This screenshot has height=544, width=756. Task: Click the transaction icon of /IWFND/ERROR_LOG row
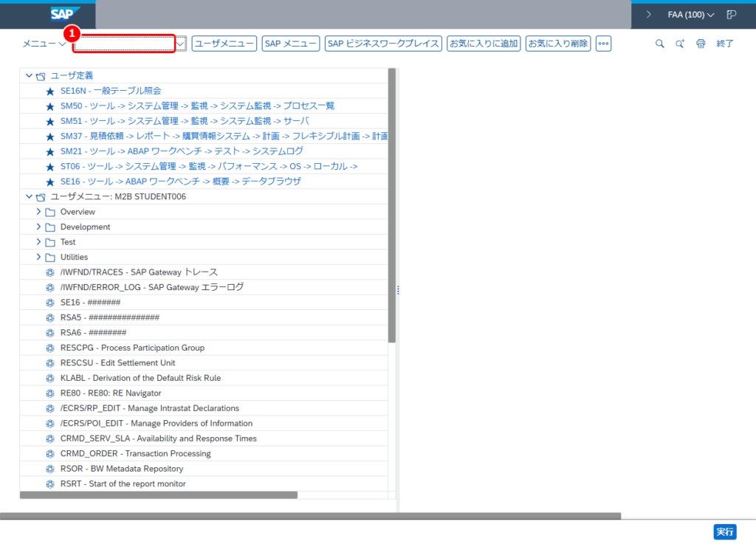pyautogui.click(x=50, y=288)
